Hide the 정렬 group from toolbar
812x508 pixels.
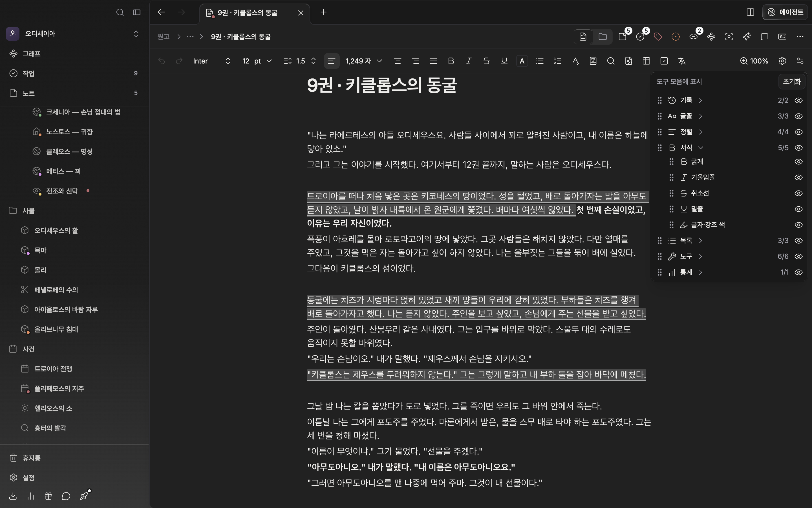pyautogui.click(x=798, y=132)
